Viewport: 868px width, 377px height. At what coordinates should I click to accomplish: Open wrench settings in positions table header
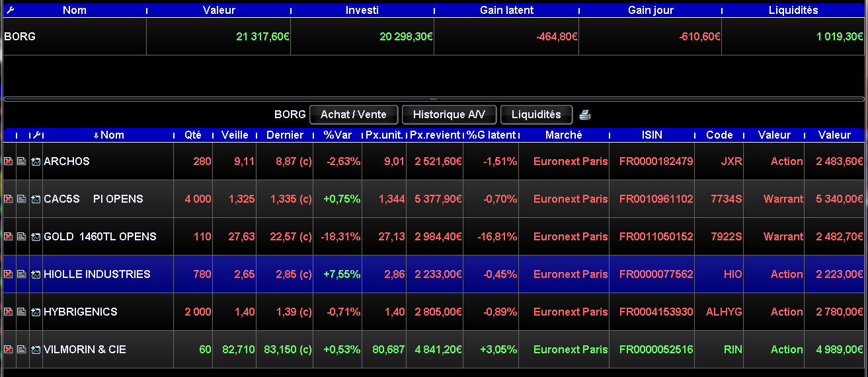pos(37,135)
